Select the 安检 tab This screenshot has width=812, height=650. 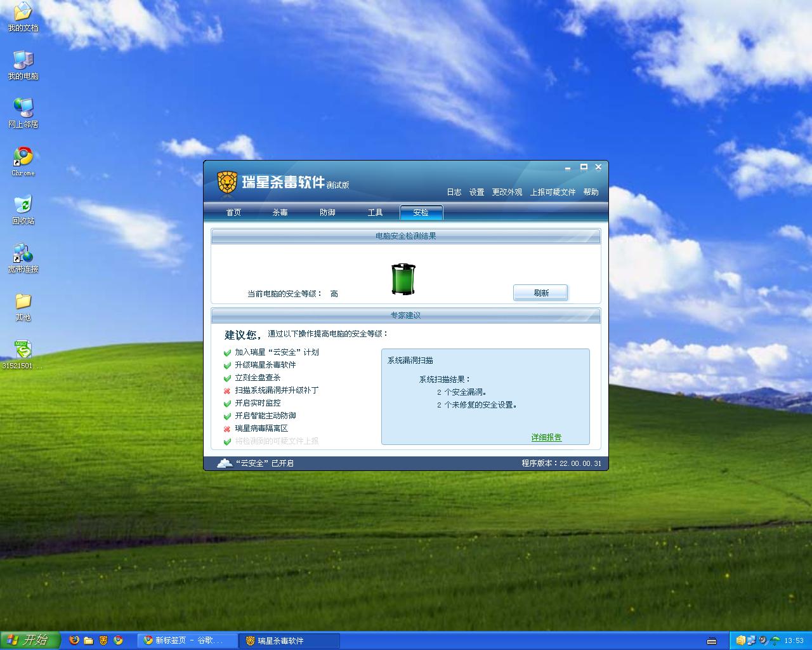pos(421,213)
